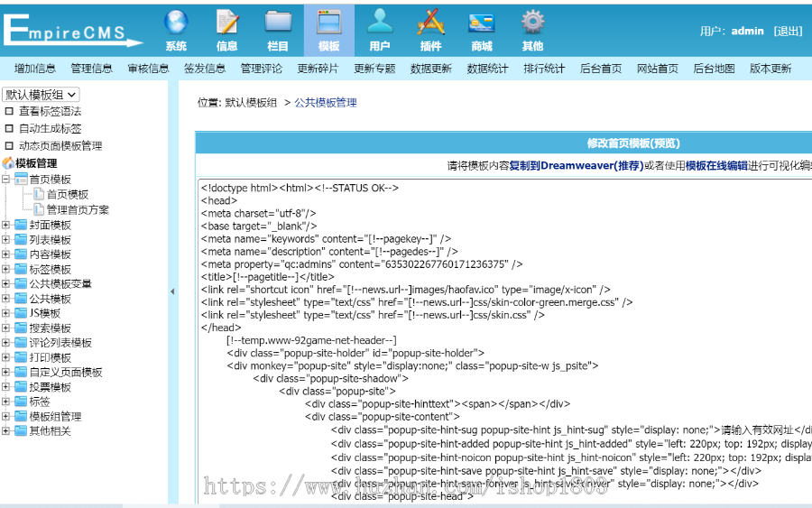812x508 pixels.
Task: Open the 商城 card icon
Action: pyautogui.click(x=482, y=23)
